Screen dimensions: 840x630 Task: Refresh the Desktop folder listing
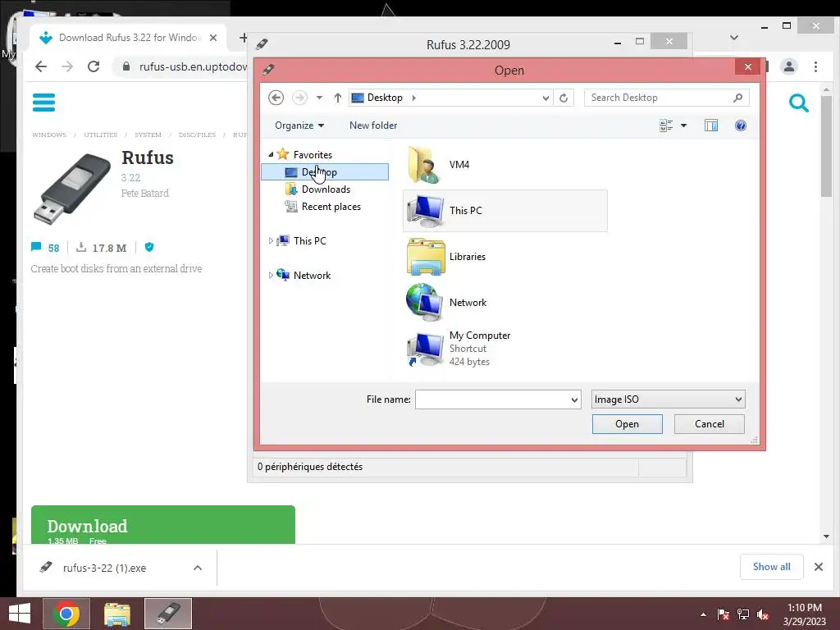(564, 98)
